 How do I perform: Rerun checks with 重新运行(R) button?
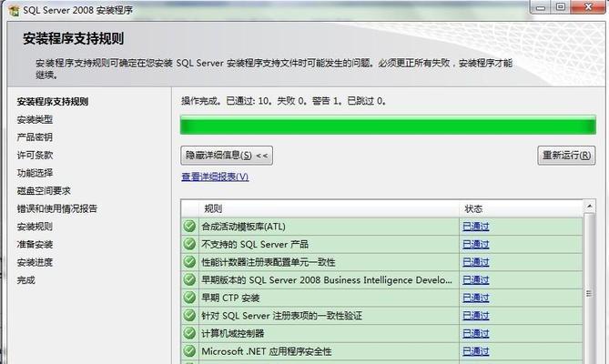566,156
